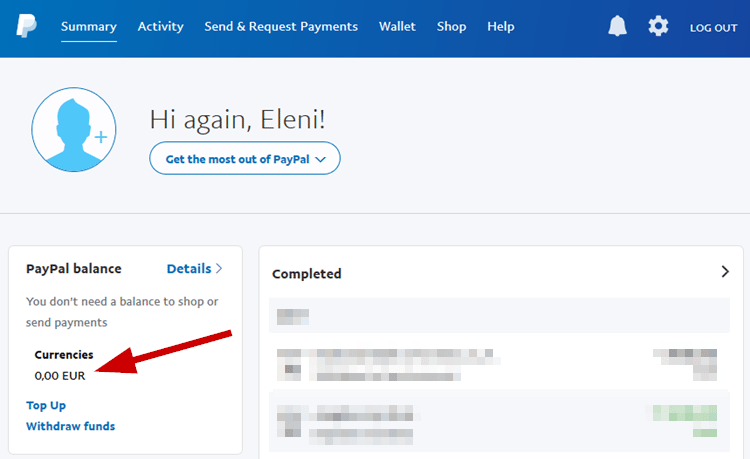Click the Withdraw funds link

click(71, 426)
